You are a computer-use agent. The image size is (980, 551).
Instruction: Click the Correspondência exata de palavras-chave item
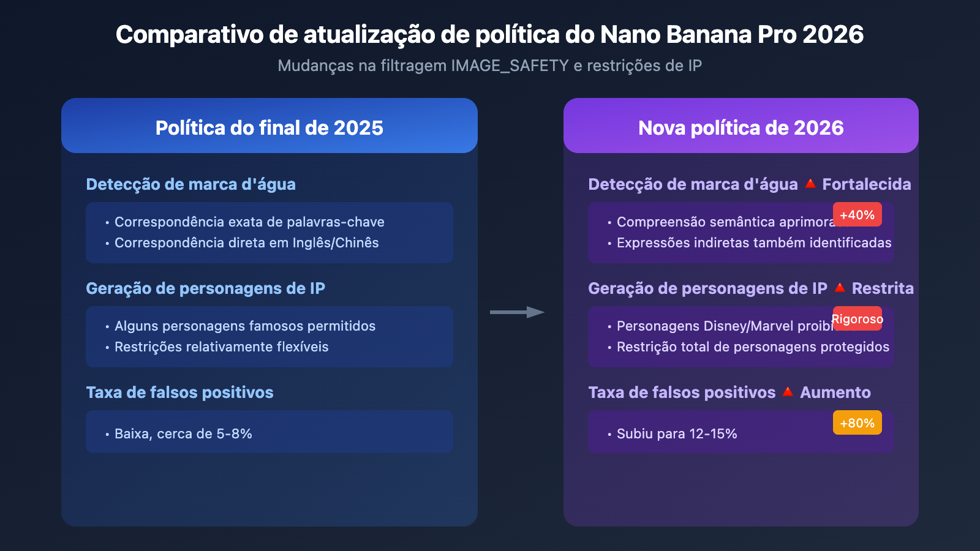249,222
